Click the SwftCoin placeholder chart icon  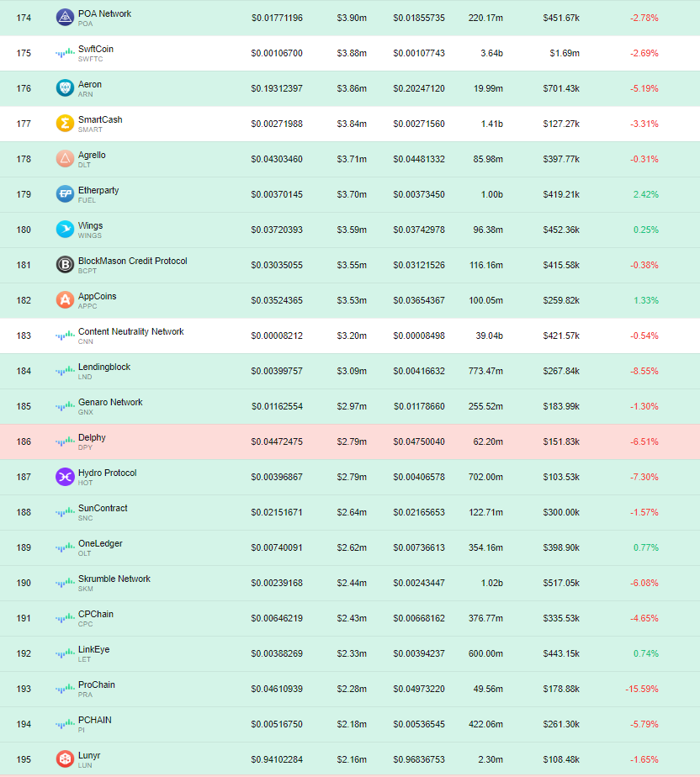pyautogui.click(x=65, y=53)
